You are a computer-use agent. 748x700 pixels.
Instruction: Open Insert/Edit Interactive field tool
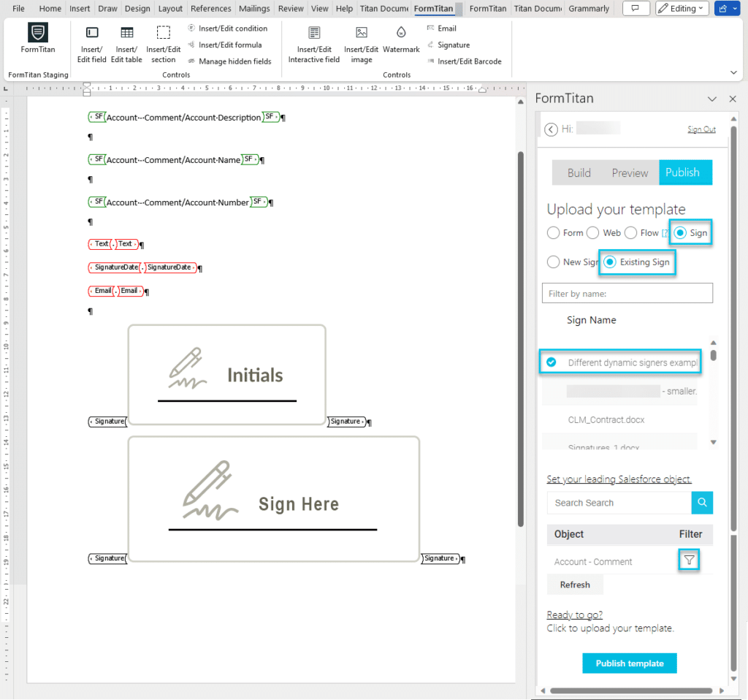point(314,34)
